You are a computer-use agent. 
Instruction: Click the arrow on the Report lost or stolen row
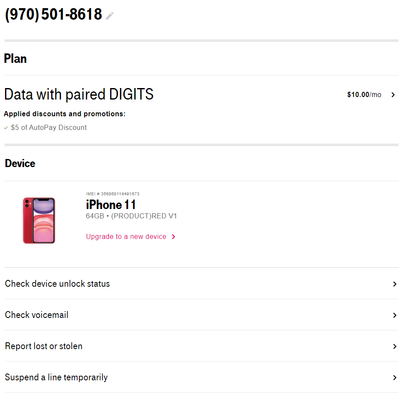click(x=395, y=346)
